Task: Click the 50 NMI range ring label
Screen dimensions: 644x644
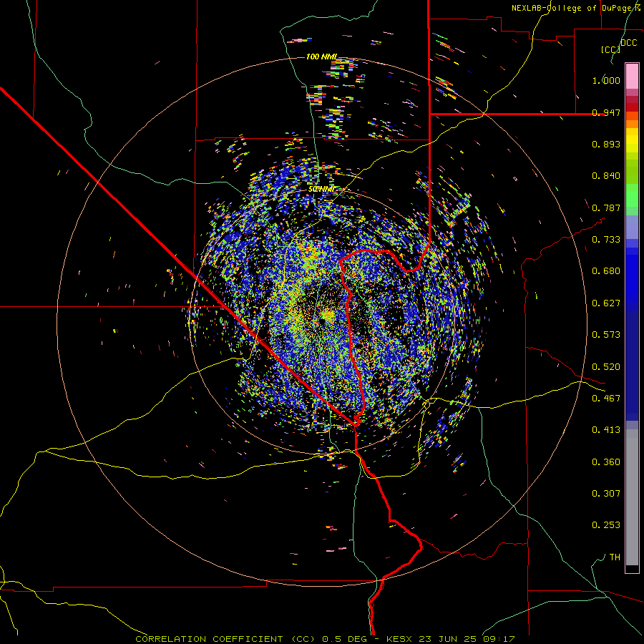Action: coord(321,189)
